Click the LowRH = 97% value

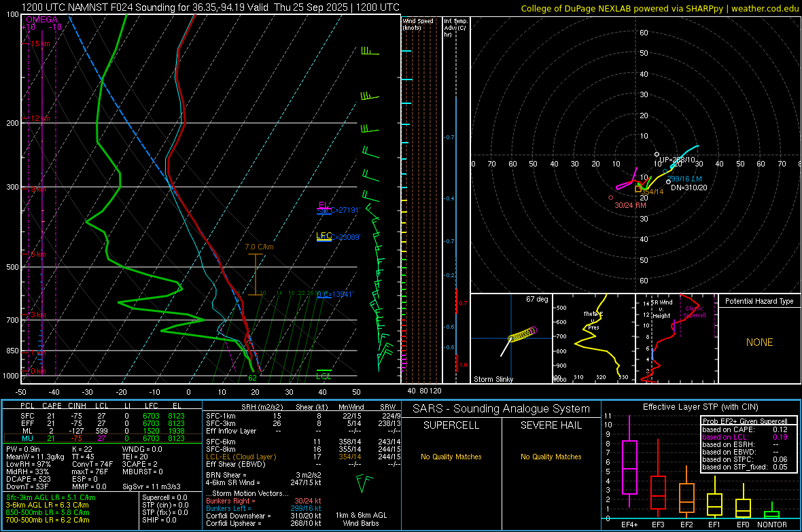[28, 465]
